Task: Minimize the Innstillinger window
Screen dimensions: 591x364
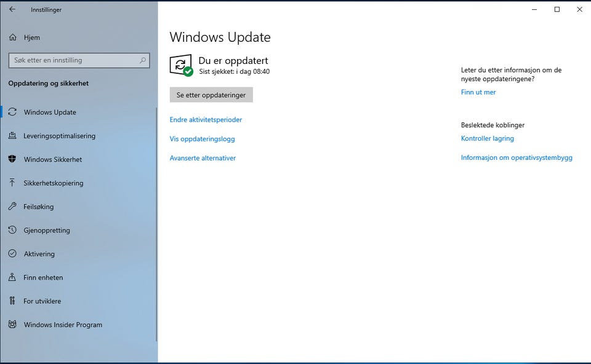Action: (x=534, y=9)
